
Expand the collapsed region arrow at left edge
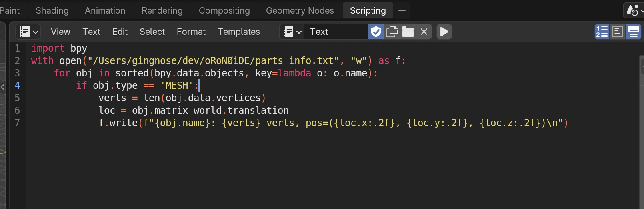click(x=3, y=86)
